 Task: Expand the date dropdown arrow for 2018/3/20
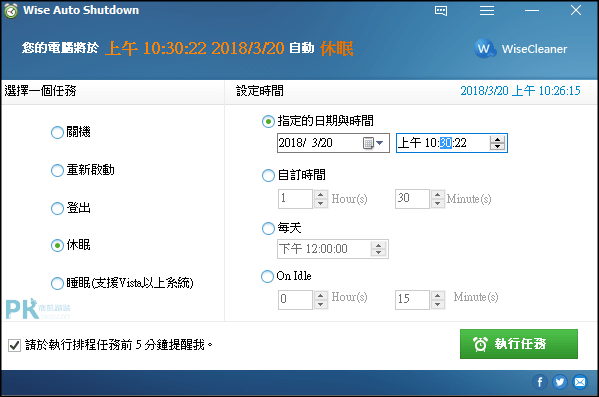(379, 143)
